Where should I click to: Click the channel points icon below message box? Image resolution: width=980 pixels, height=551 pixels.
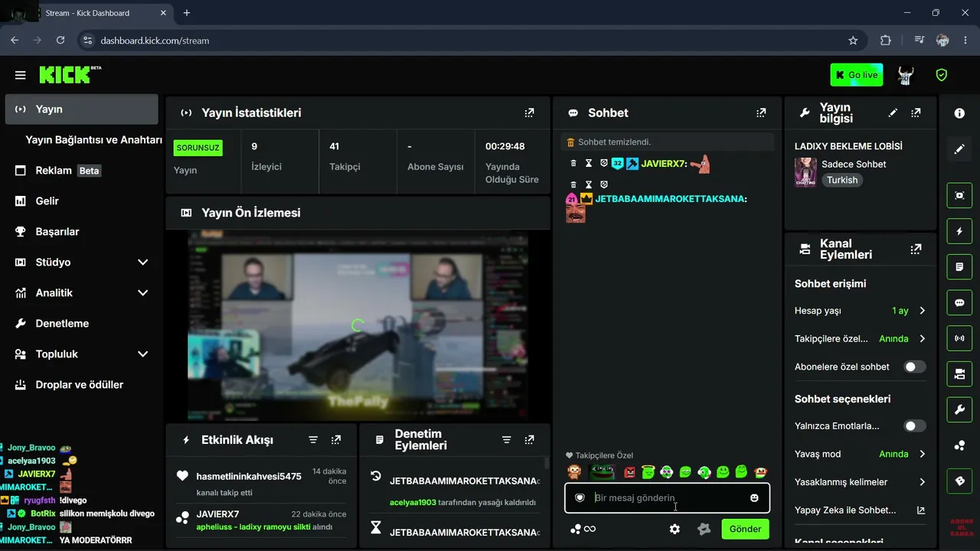pos(576,529)
